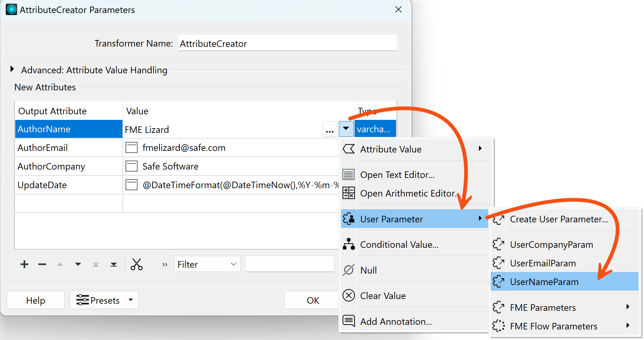Viewport: 644px width, 340px height.
Task: Open the Presets menu
Action: pos(104,300)
